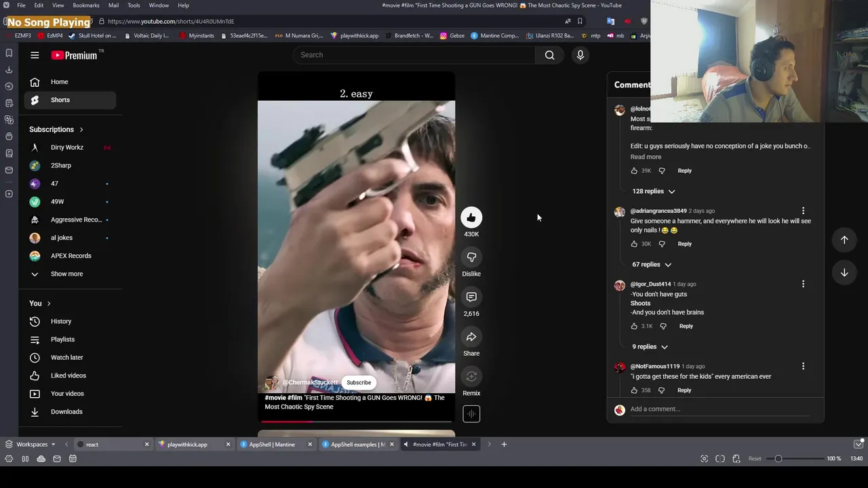
Task: Remix this short
Action: [471, 377]
